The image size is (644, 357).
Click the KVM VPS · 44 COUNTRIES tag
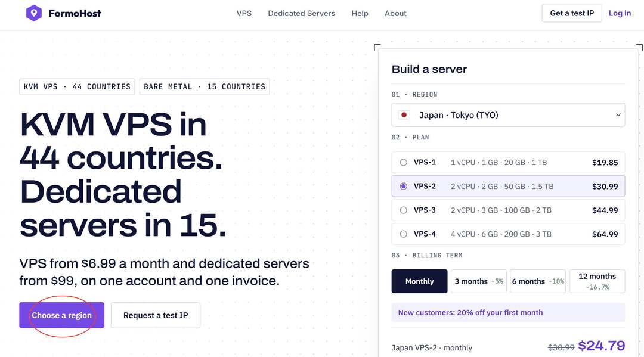coord(77,86)
